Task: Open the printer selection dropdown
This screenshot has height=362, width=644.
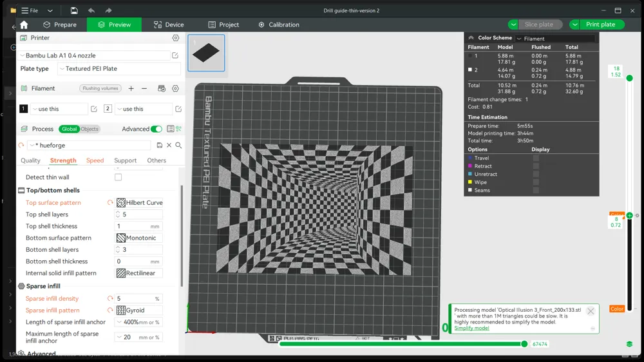Action: click(95, 55)
